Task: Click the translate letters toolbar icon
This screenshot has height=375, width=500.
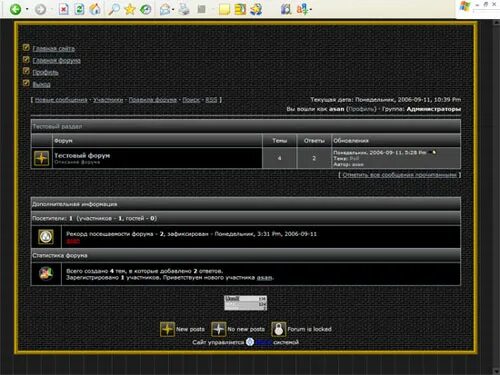Action: click(302, 9)
